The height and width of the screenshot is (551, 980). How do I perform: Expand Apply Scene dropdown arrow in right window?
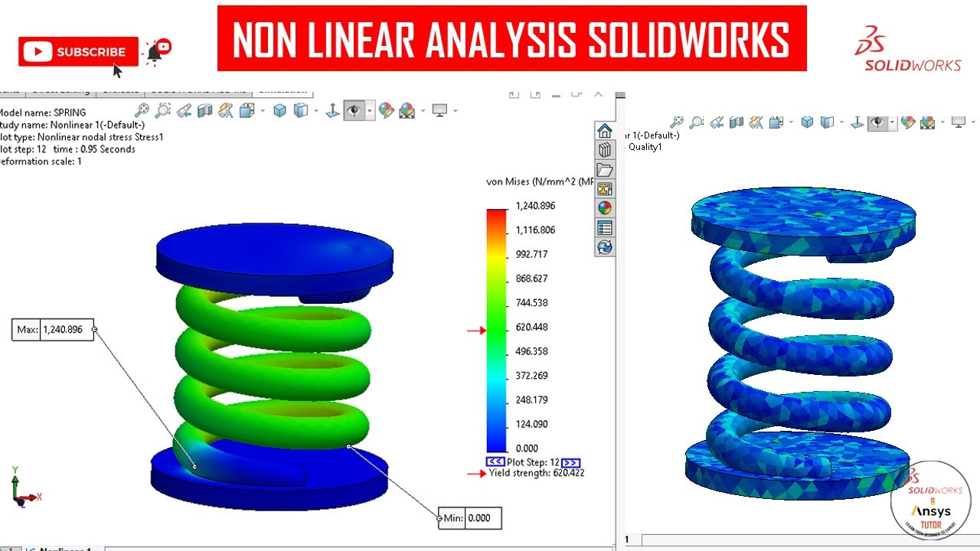click(x=943, y=122)
